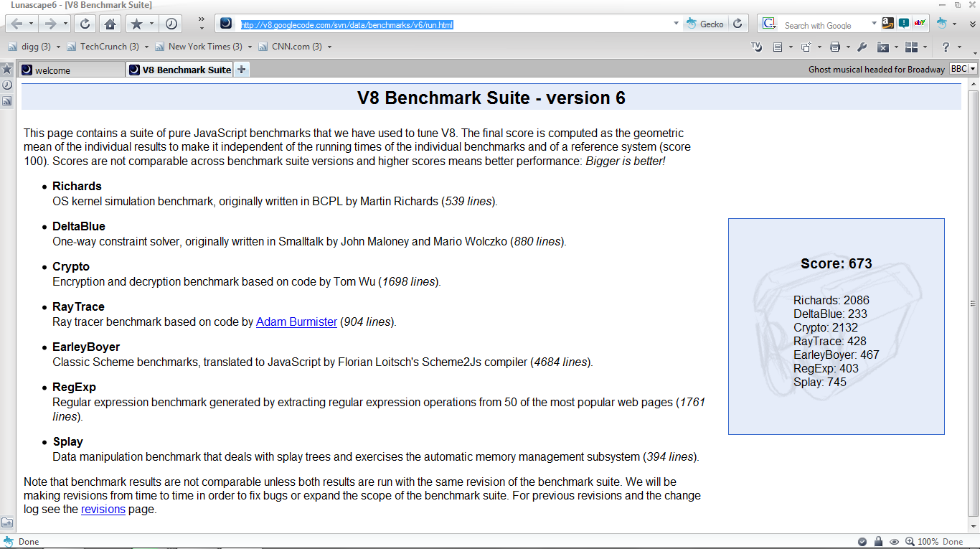Open Help with the question mark icon
This screenshot has width=980, height=549.
946,47
